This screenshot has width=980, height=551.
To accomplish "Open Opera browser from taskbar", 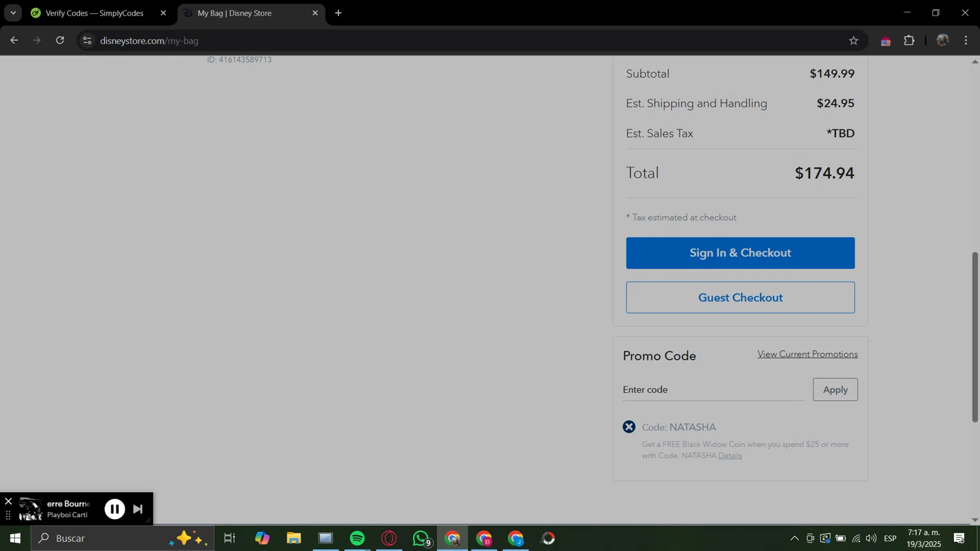I will point(389,539).
